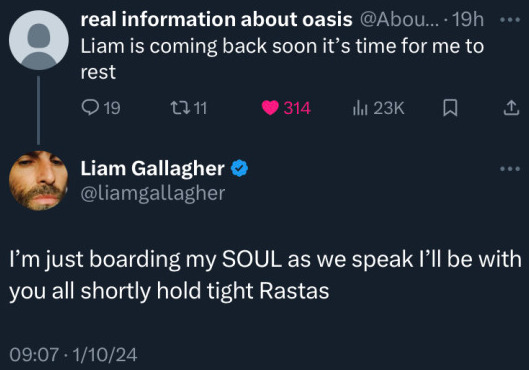Open the "Liam is coming back soon" tweet text
The image size is (529, 370).
[282, 59]
